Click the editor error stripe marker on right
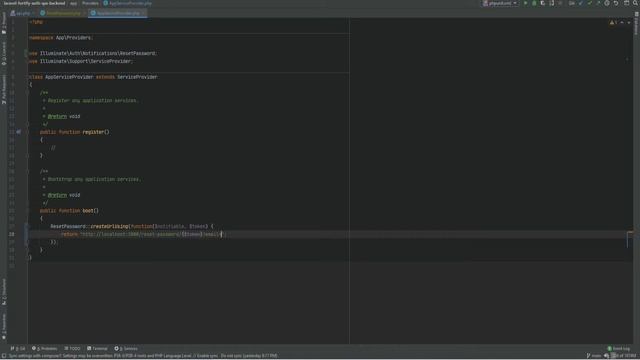 point(630,233)
